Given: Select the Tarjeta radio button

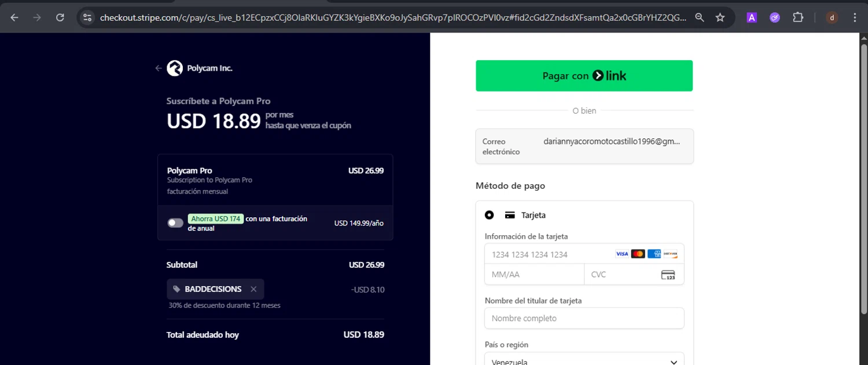Looking at the screenshot, I should point(490,215).
